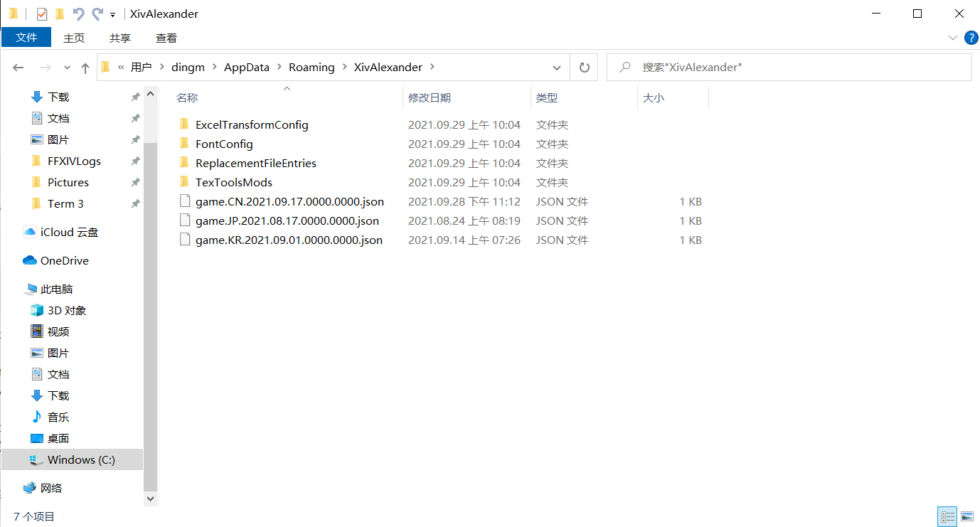
Task: Click the 用户 breadcrumb segment
Action: tap(142, 68)
